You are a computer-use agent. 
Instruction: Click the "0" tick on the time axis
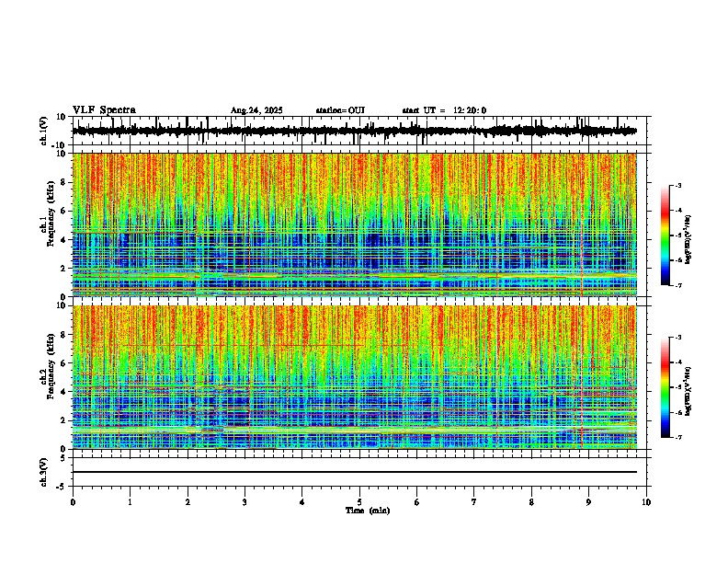point(73,502)
